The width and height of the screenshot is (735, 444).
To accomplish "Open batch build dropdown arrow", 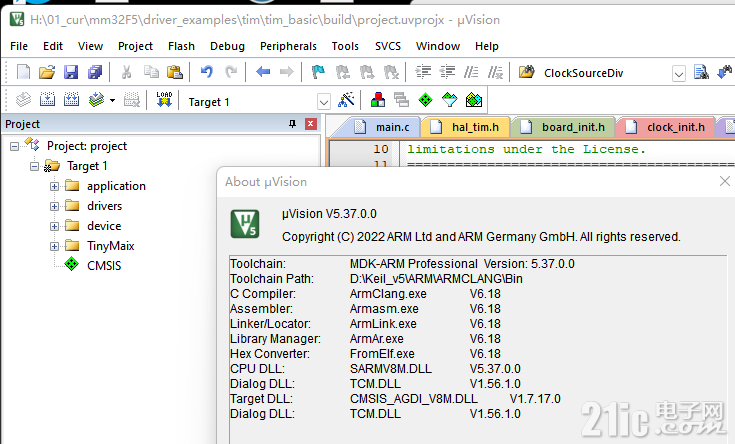I will click(112, 100).
